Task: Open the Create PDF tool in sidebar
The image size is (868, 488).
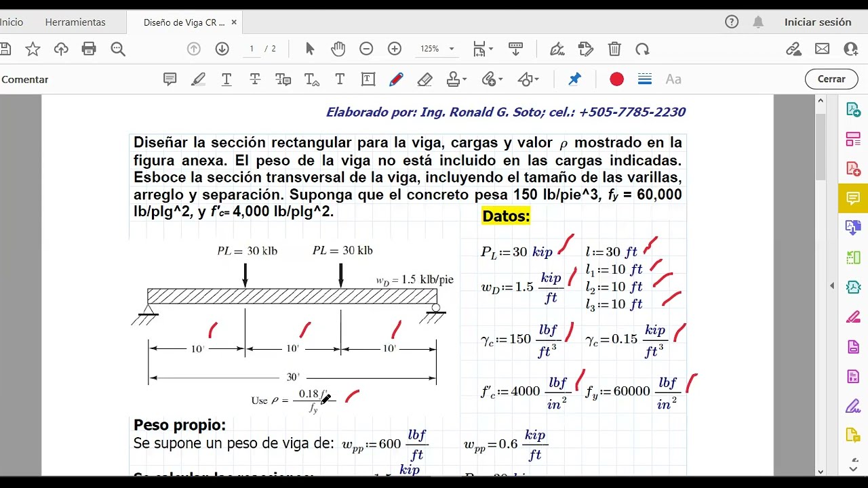Action: [853, 169]
